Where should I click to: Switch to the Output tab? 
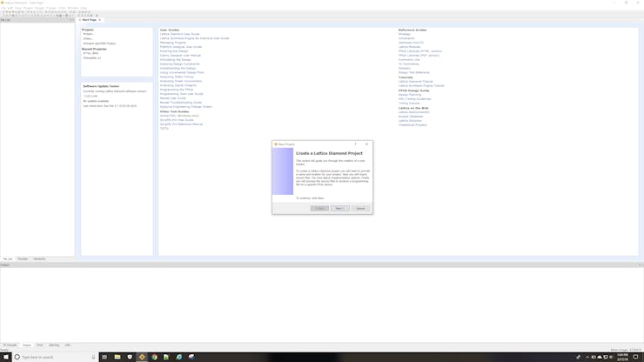click(27, 345)
